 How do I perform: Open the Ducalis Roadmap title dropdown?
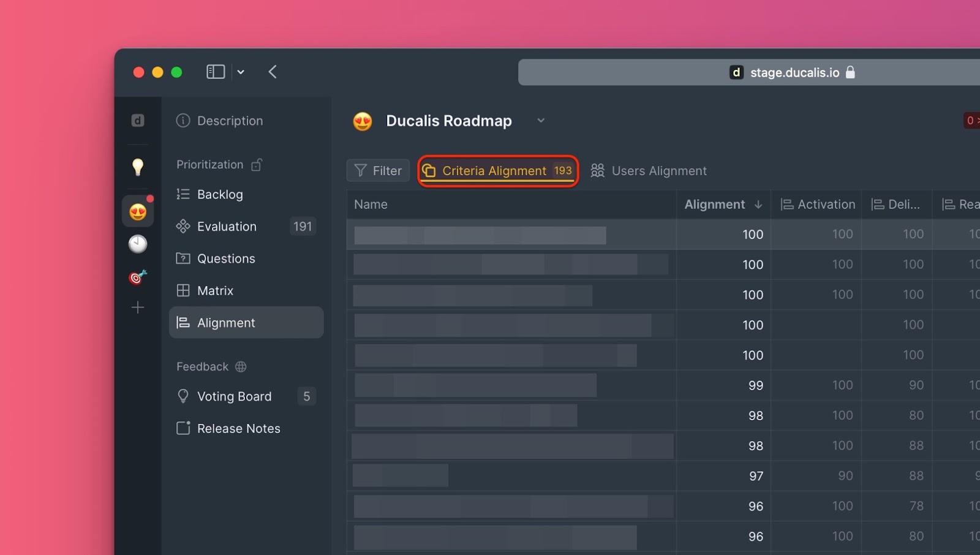pyautogui.click(x=541, y=121)
